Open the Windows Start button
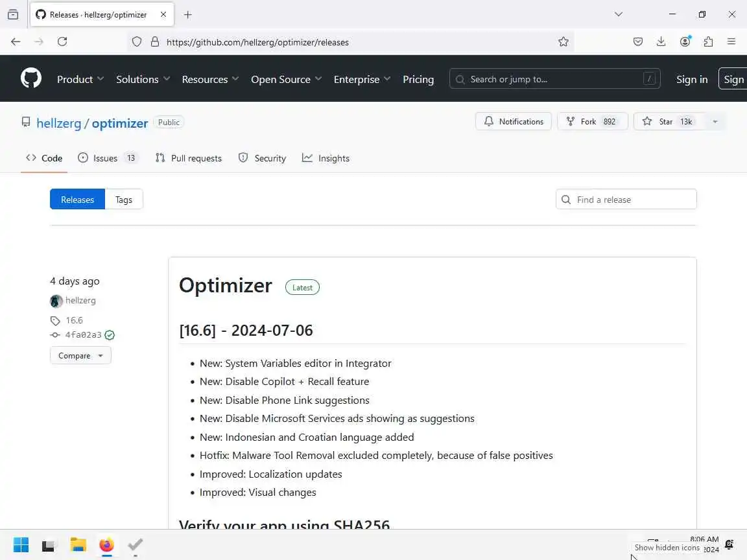Screen dimensions: 747x560 click(21, 544)
